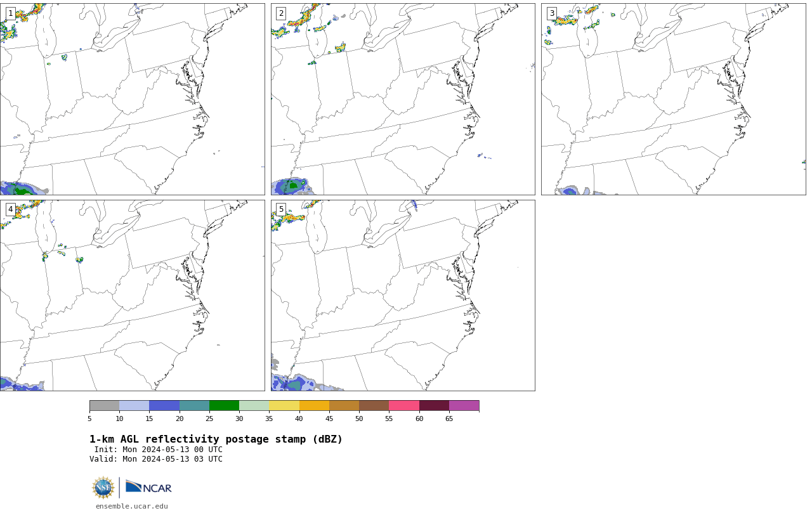Click the colorbar tick label 35
Screen dimensions: 812x513
pos(269,419)
